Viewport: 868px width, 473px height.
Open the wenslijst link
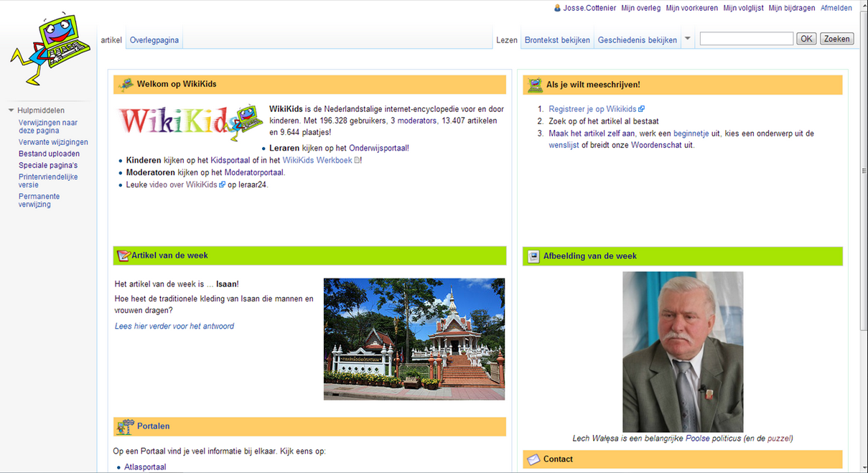pyautogui.click(x=564, y=145)
